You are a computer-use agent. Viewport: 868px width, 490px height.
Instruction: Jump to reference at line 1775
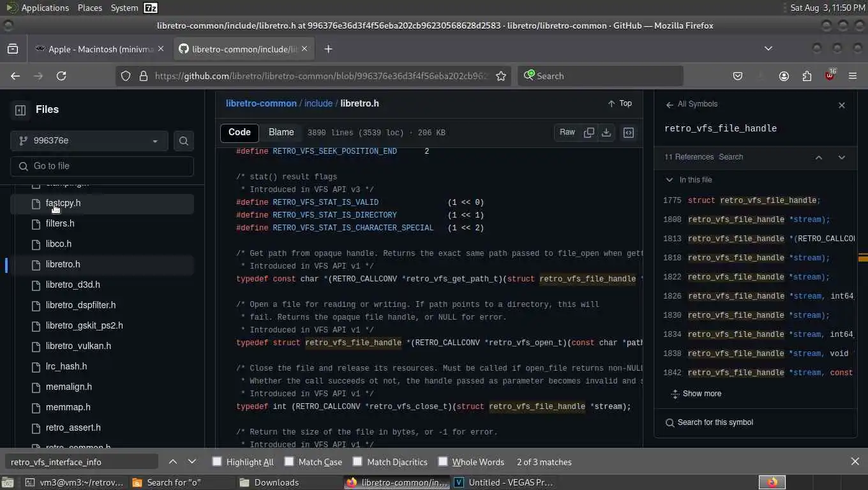755,200
